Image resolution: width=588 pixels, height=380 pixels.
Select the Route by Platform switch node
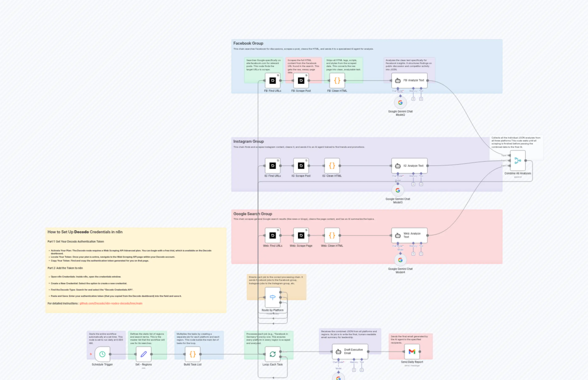coord(272,297)
